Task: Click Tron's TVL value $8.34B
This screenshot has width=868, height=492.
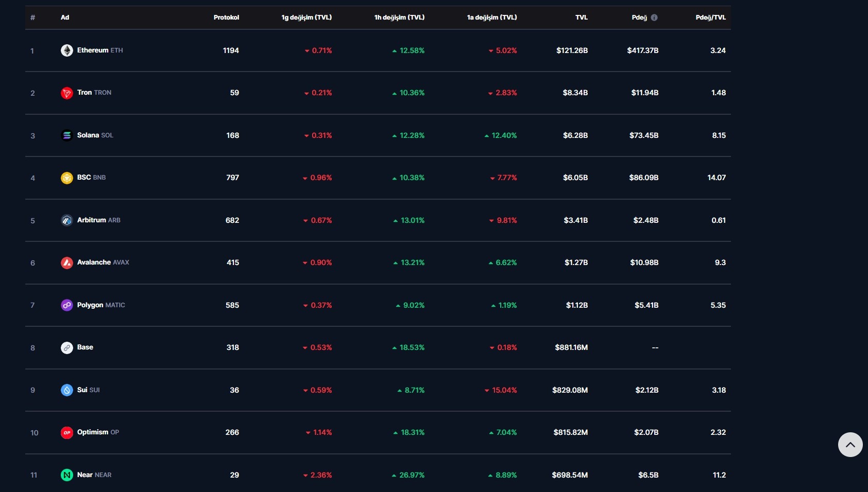Action: click(x=575, y=93)
